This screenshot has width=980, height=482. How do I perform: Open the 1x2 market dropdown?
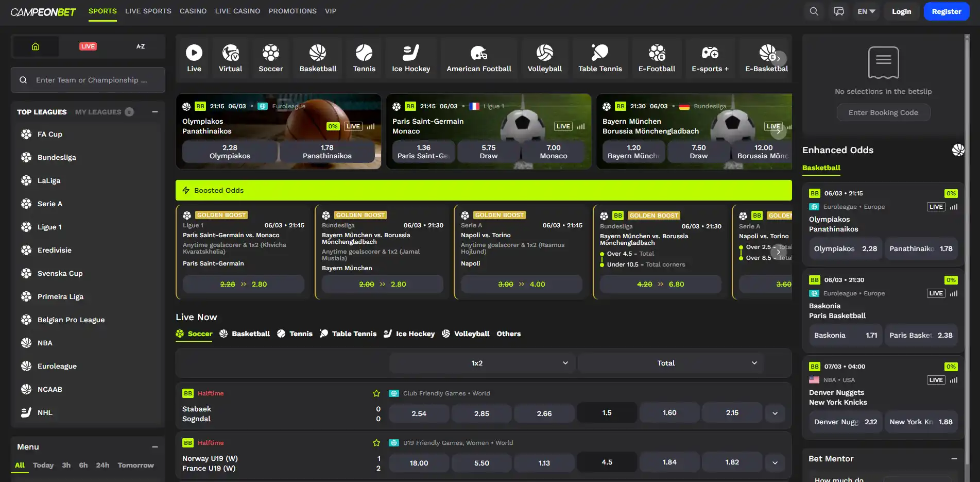point(482,363)
